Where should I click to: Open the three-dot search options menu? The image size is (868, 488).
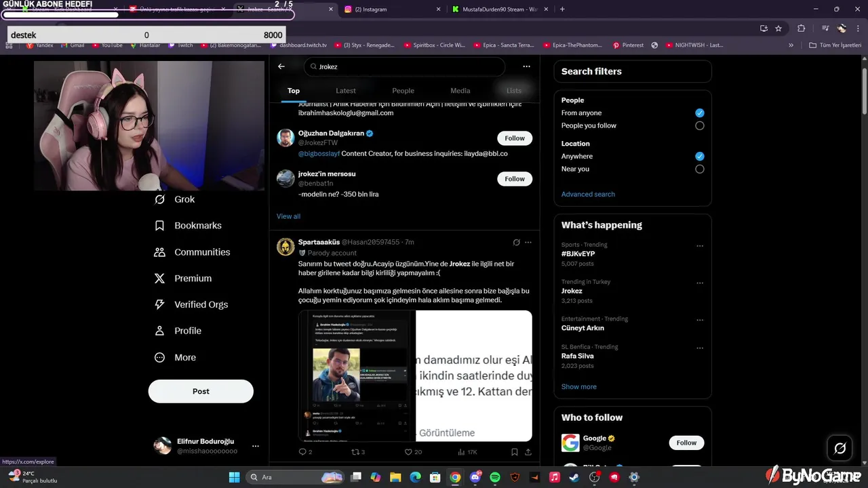[x=526, y=66]
